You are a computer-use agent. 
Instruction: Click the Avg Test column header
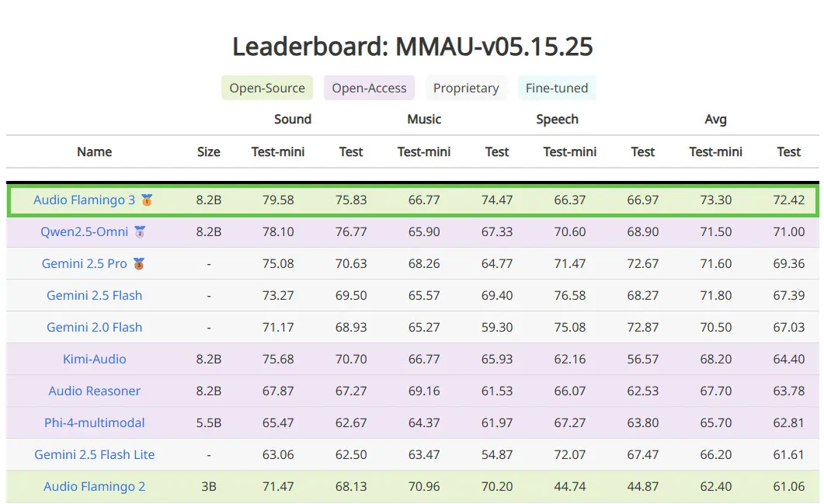click(789, 152)
